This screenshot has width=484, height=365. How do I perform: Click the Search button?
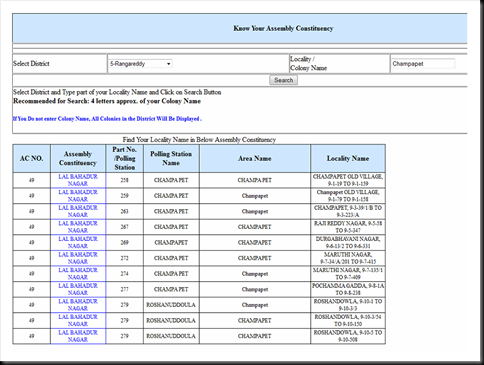point(283,80)
